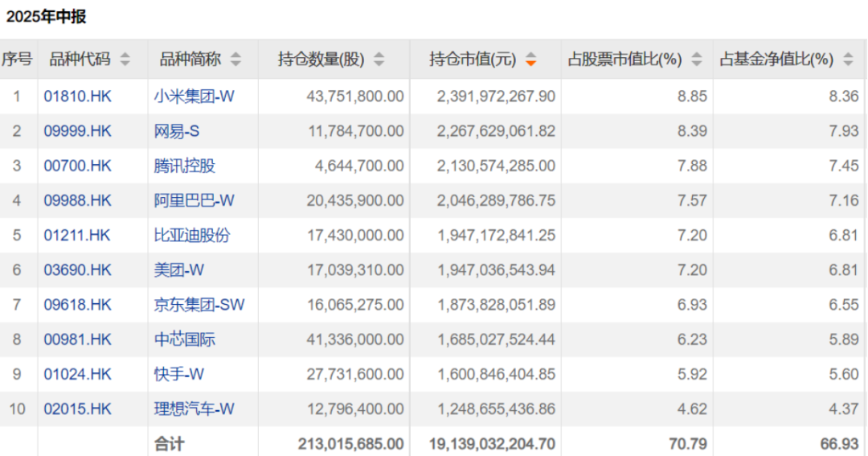The height and width of the screenshot is (456, 868).
Task: Select holding quantity 41,336,000.00
Action: click(x=355, y=339)
